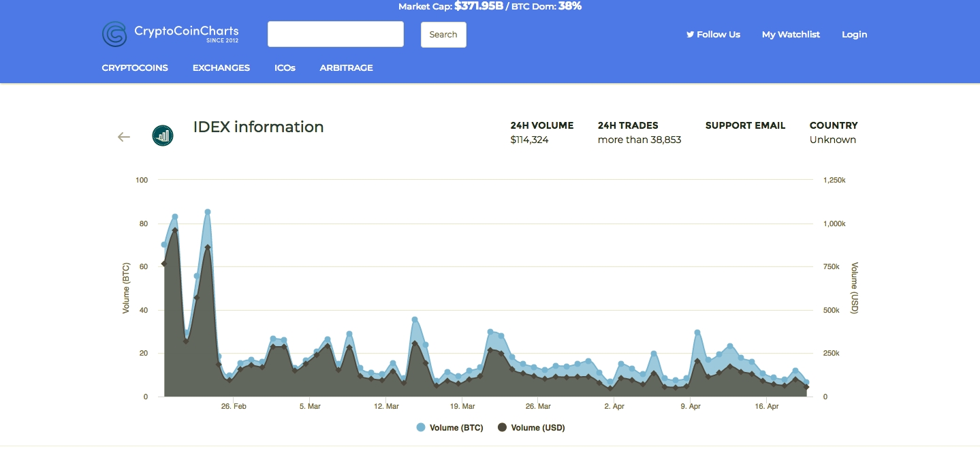
Task: Click the "26. Mar" date axis label
Action: 538,407
